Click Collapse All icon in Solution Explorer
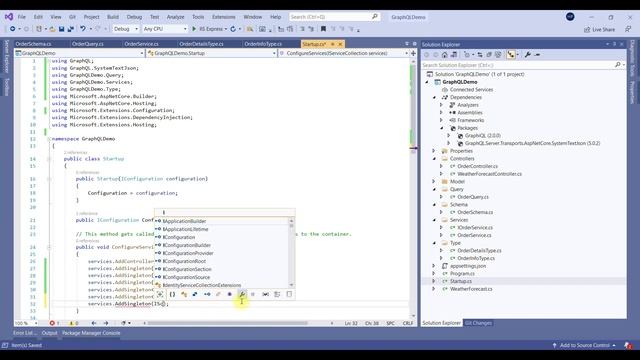This screenshot has width=640, height=360. [489, 55]
